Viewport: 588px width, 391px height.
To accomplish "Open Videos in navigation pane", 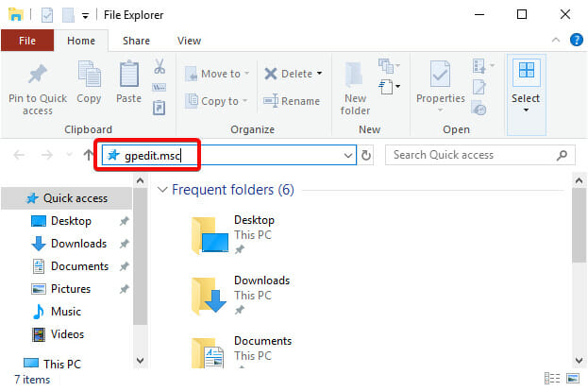I will (x=67, y=334).
